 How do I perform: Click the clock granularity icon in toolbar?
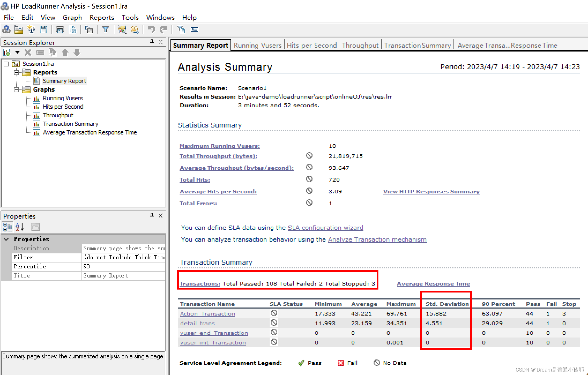pyautogui.click(x=135, y=29)
